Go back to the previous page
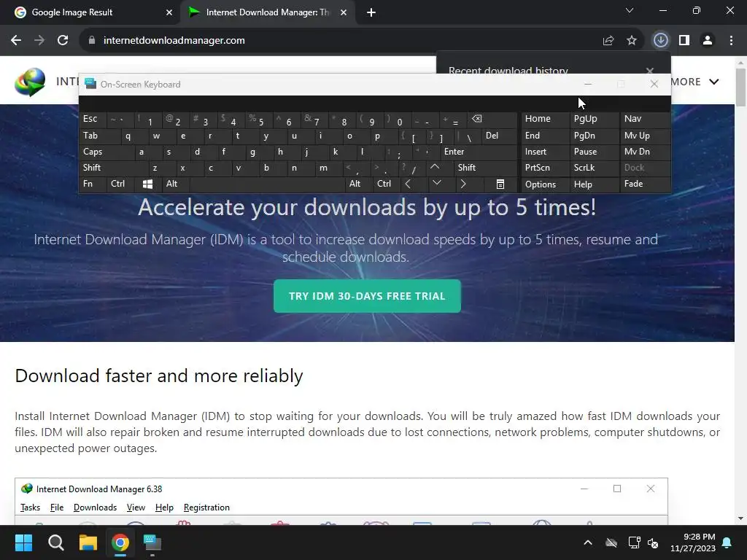 [x=16, y=41]
